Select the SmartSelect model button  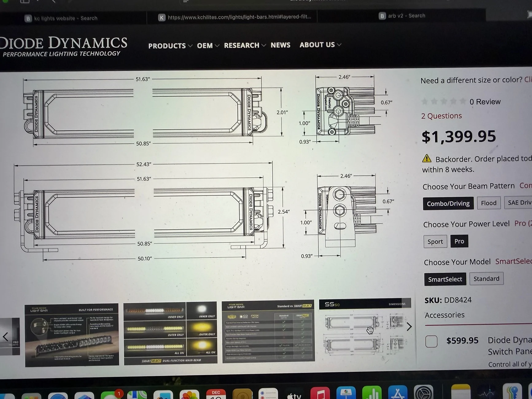445,279
